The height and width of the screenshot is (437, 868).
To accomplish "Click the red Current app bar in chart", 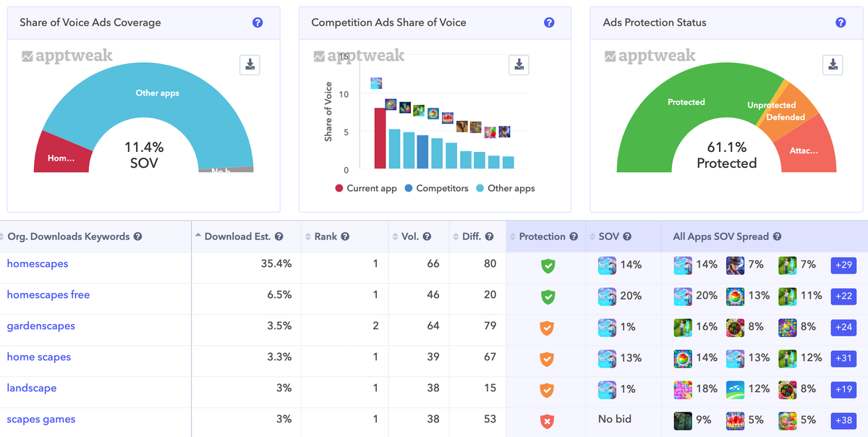I will pos(380,137).
